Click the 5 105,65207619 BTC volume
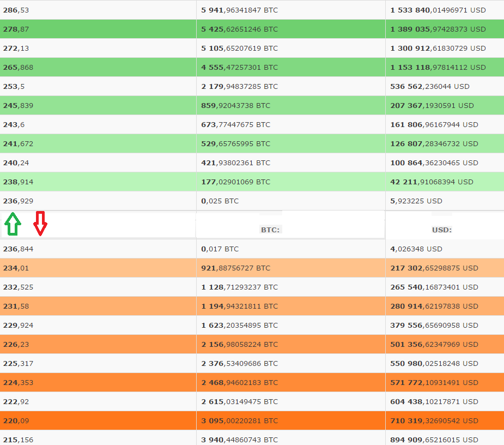This screenshot has height=445, width=504. click(239, 49)
